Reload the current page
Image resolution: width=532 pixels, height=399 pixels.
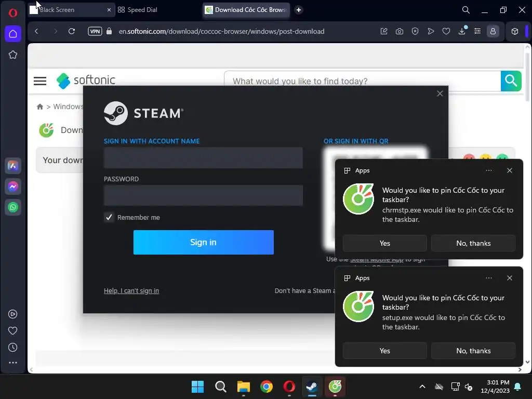[72, 31]
